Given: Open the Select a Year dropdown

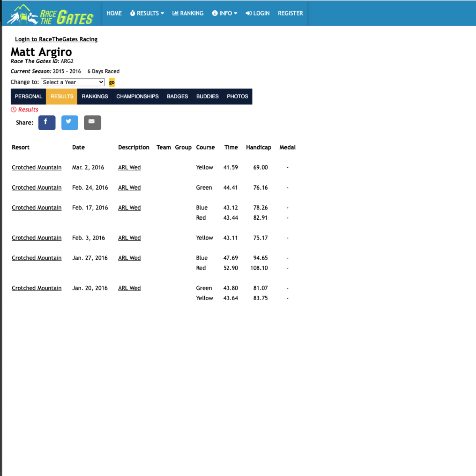Looking at the screenshot, I should (x=73, y=82).
